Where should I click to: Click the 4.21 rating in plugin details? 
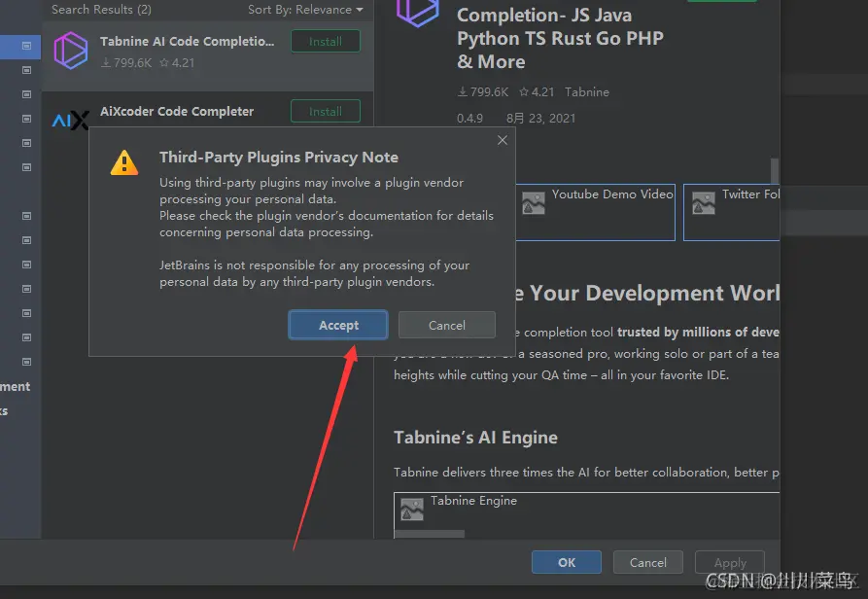tap(537, 92)
